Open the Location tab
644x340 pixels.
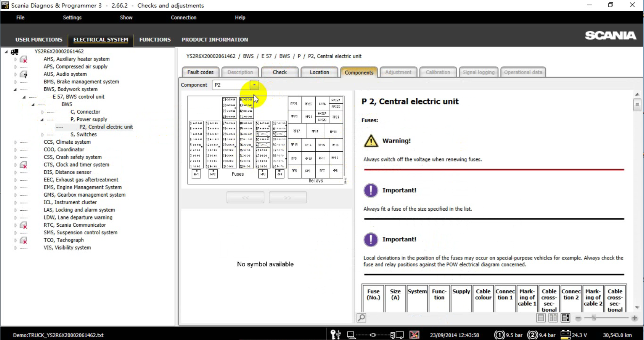[x=319, y=72]
